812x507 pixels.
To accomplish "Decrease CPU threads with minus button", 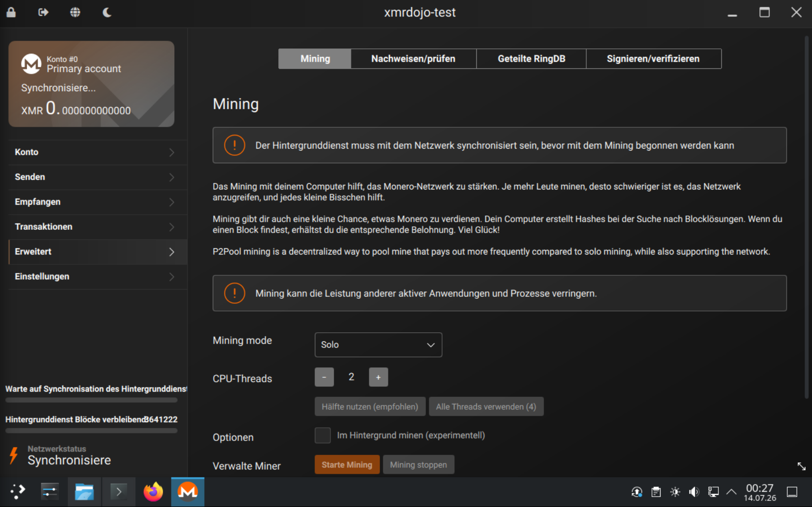I will pos(324,377).
